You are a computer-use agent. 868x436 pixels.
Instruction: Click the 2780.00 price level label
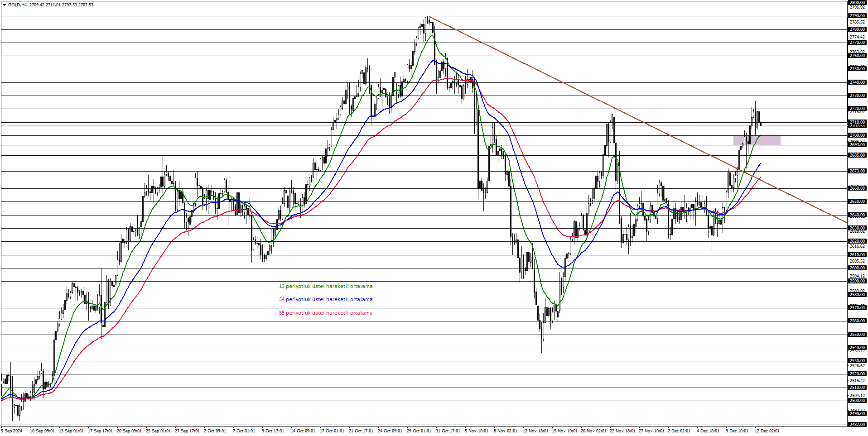[x=857, y=29]
